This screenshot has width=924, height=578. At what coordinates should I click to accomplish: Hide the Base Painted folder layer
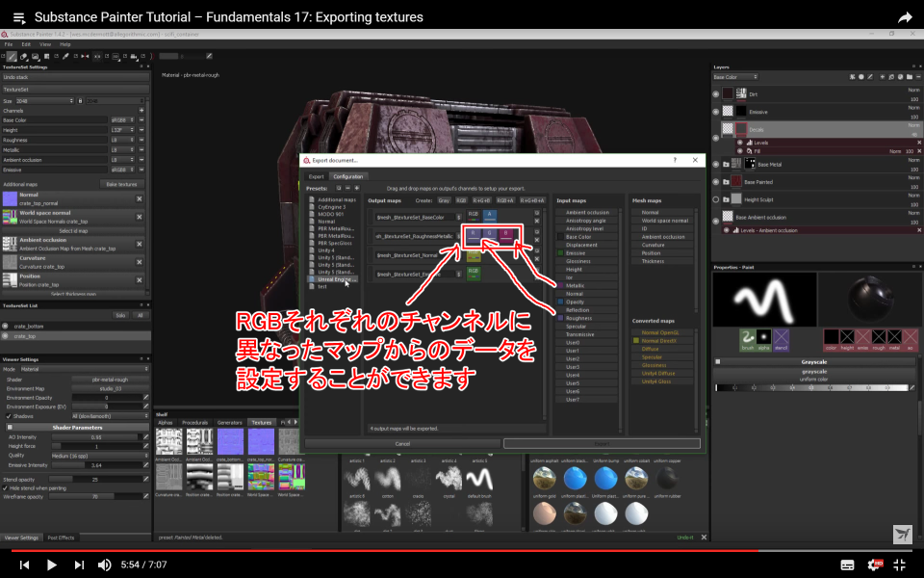[716, 182]
